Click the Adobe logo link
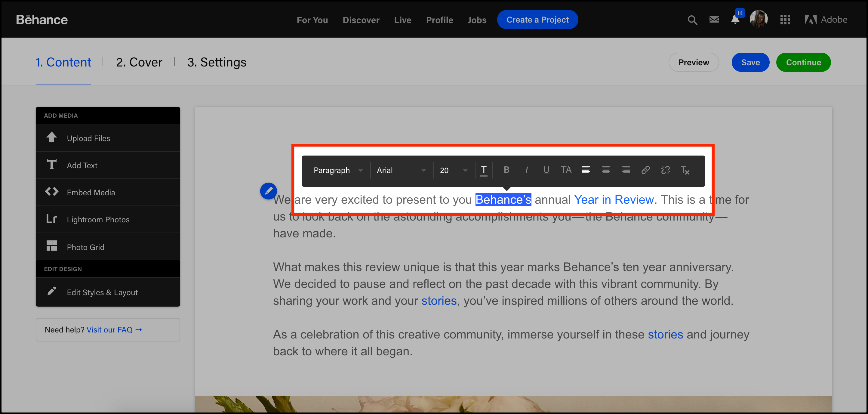 (x=826, y=20)
